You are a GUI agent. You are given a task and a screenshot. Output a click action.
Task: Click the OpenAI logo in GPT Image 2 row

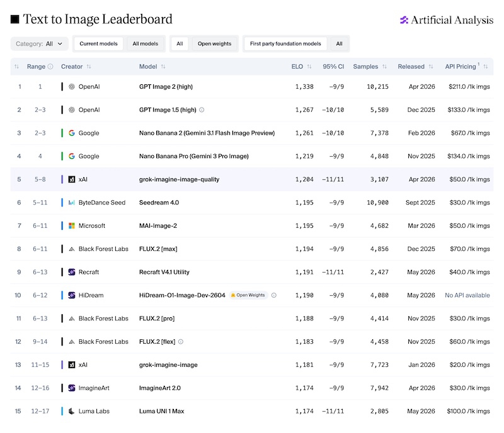(72, 87)
